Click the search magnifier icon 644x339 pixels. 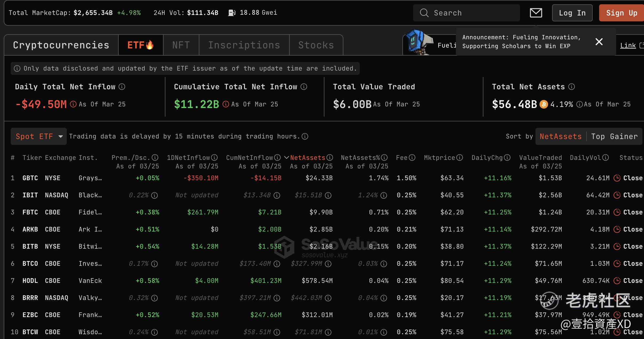pos(424,13)
